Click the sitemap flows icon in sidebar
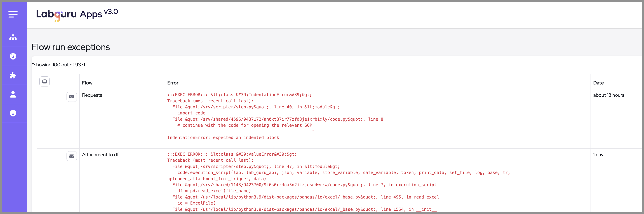Image resolution: width=644 pixels, height=214 pixels. coord(13,38)
